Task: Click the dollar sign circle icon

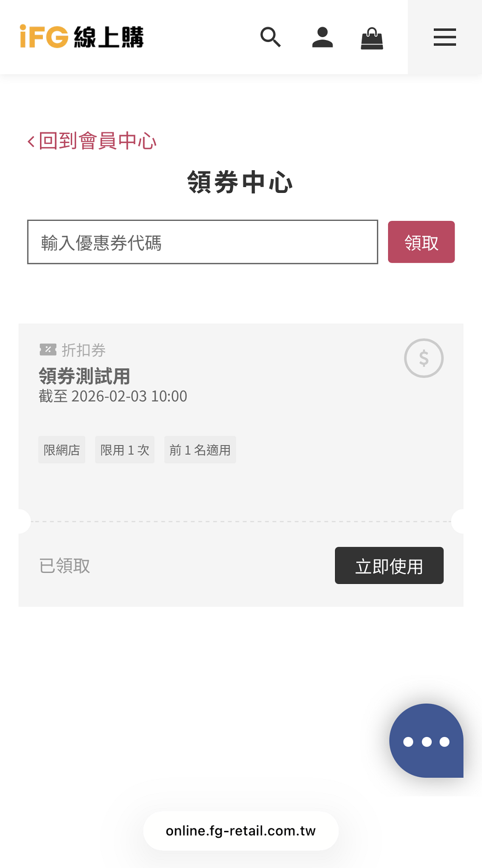Action: (424, 358)
